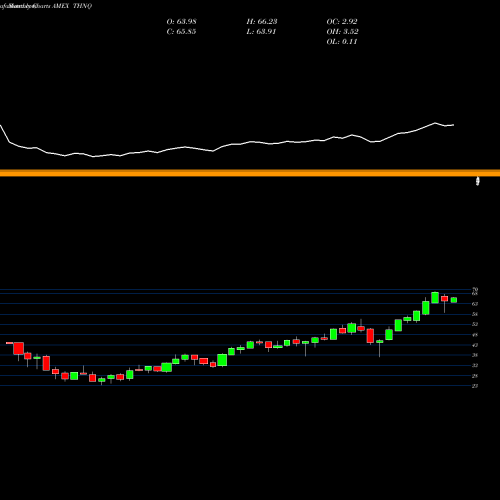Click the 32 price axis label
500x500 pixels.
[475, 365]
